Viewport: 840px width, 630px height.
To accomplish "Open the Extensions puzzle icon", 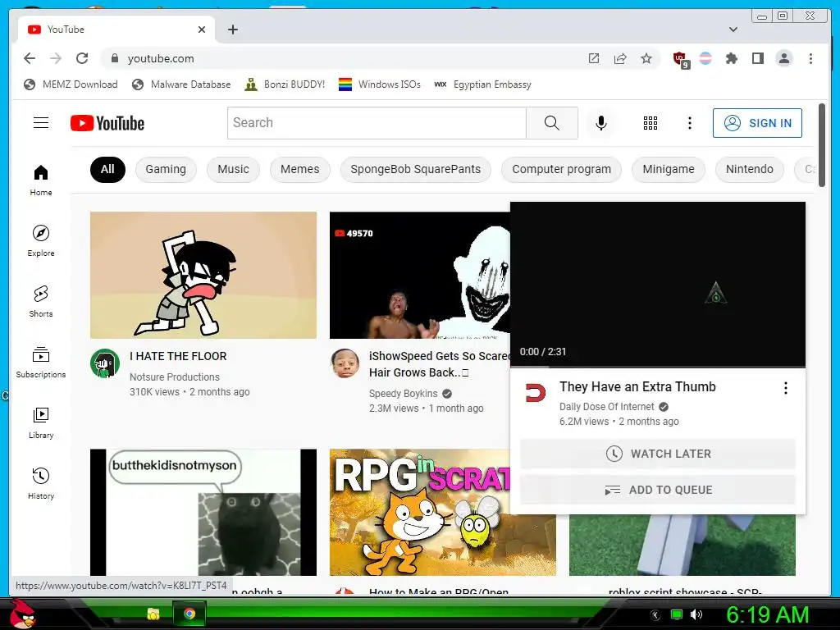I will (731, 58).
